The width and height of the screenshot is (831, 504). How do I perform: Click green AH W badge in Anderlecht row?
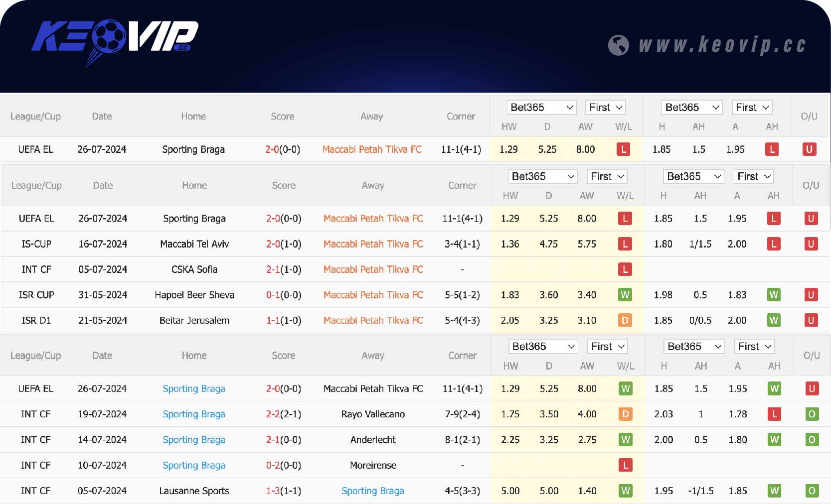(774, 440)
